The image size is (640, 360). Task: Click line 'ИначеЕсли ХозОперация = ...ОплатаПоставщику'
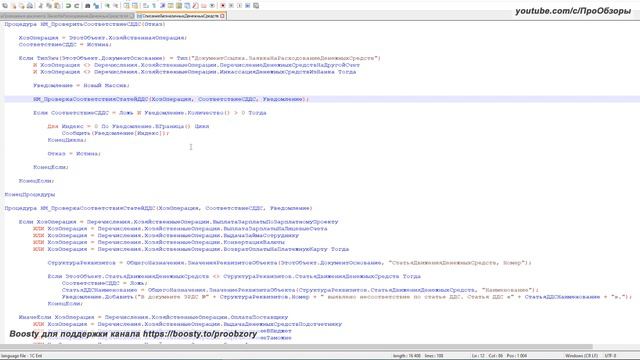coord(153,317)
